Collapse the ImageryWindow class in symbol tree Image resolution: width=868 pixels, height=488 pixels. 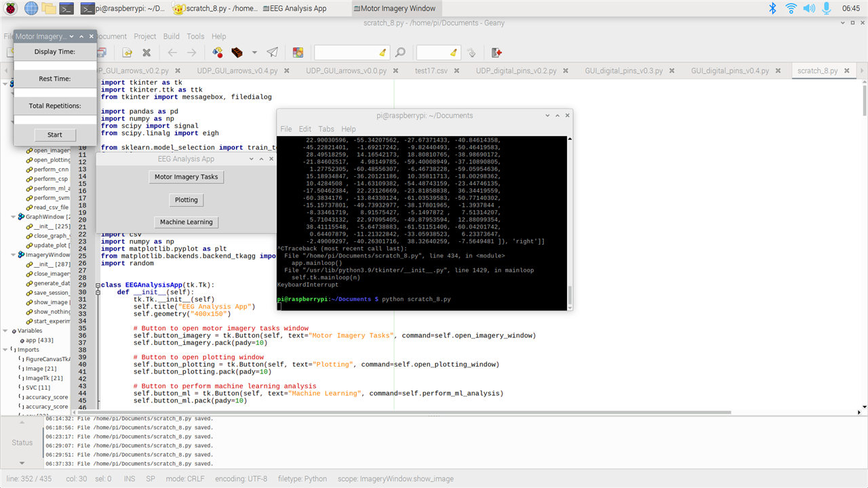point(13,255)
